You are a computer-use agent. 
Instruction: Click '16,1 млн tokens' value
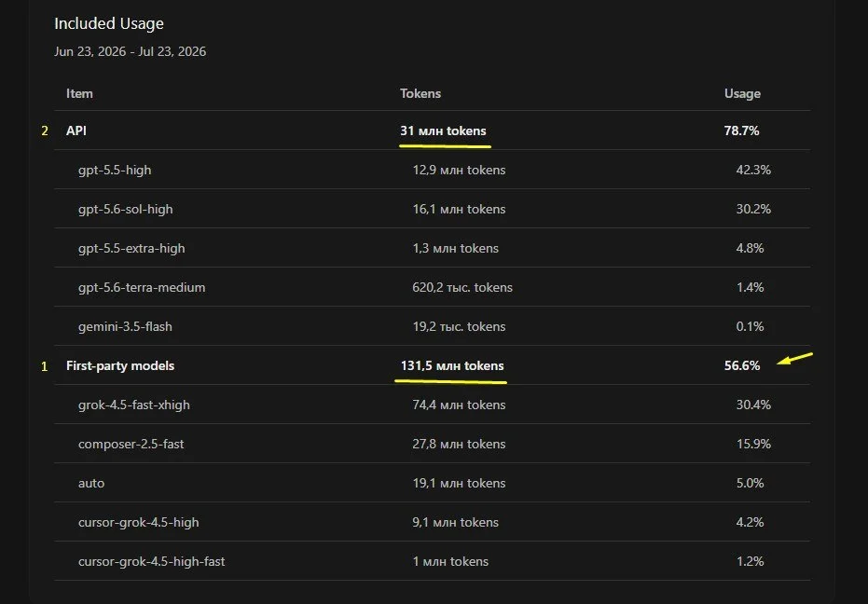[x=459, y=210]
